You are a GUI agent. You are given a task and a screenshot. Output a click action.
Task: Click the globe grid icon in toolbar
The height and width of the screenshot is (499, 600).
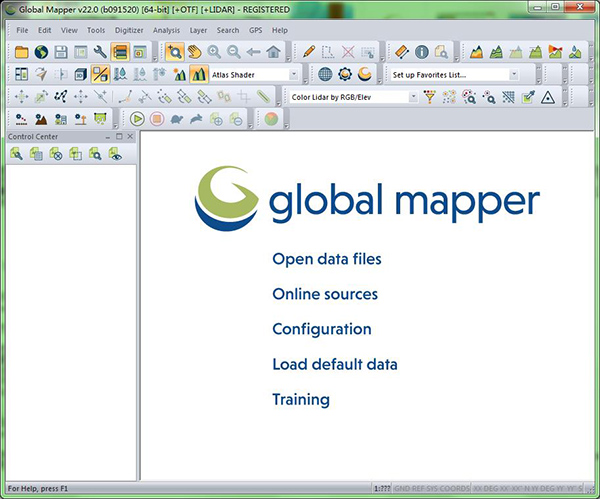[325, 74]
